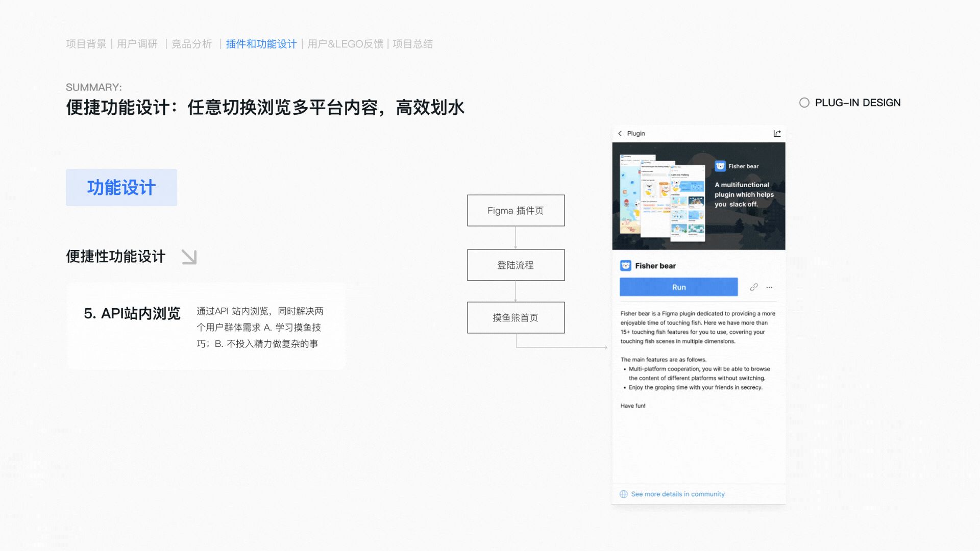
Task: Click the 摸鱼熊首页 flowchart box
Action: point(516,317)
